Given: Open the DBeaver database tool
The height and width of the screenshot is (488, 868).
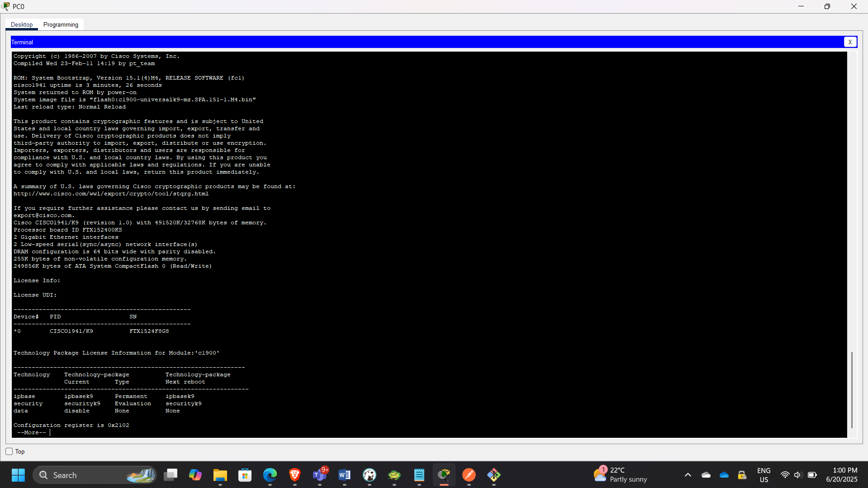Looking at the screenshot, I should 370,475.
